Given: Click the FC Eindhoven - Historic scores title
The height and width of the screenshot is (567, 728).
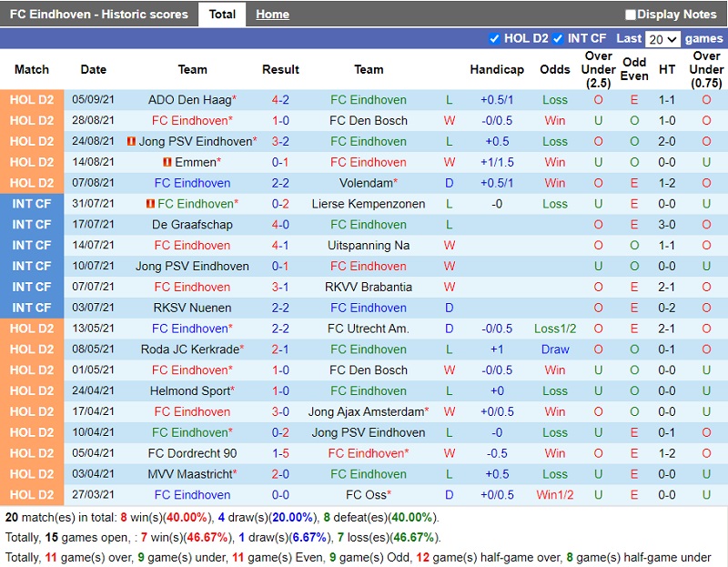Looking at the screenshot, I should pos(99,15).
